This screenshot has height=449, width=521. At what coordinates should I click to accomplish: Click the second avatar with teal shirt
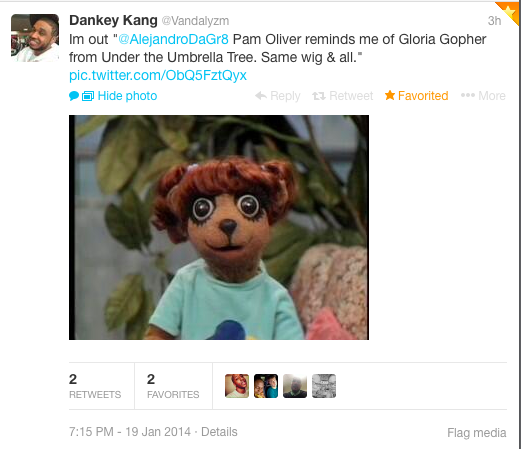click(x=266, y=386)
